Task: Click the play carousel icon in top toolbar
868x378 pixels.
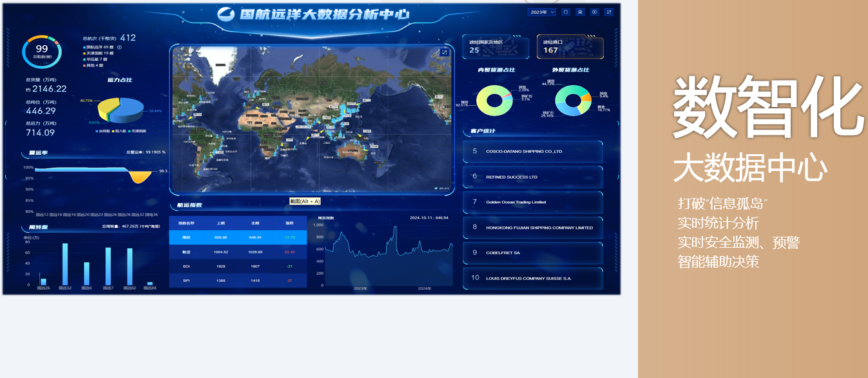Action: click(x=594, y=12)
